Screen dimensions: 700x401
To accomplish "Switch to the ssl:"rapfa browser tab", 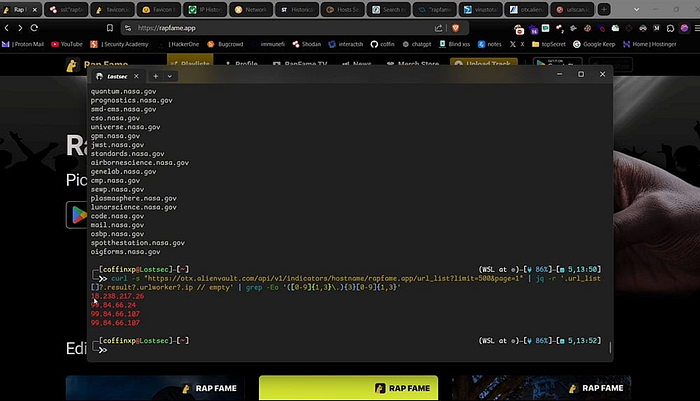I will tap(66, 9).
